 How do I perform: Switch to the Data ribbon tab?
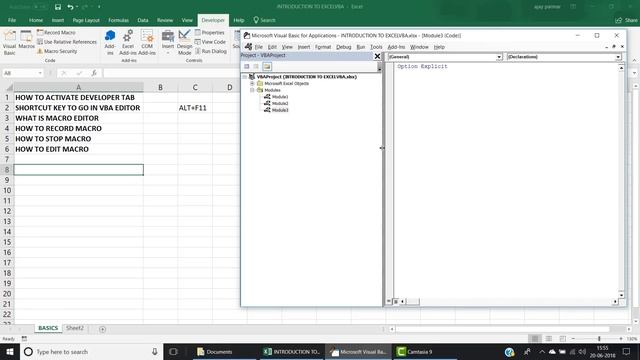pos(143,20)
